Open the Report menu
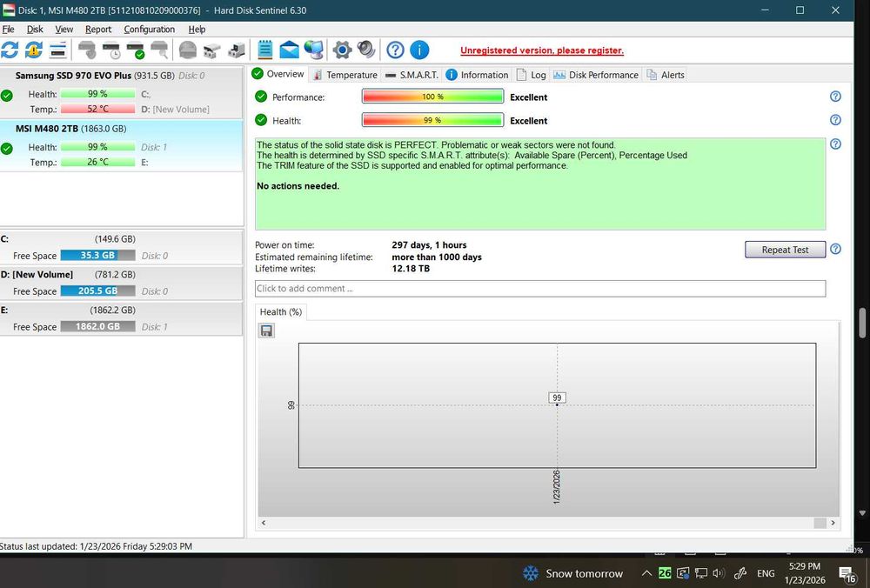This screenshot has height=588, width=870. click(x=98, y=30)
